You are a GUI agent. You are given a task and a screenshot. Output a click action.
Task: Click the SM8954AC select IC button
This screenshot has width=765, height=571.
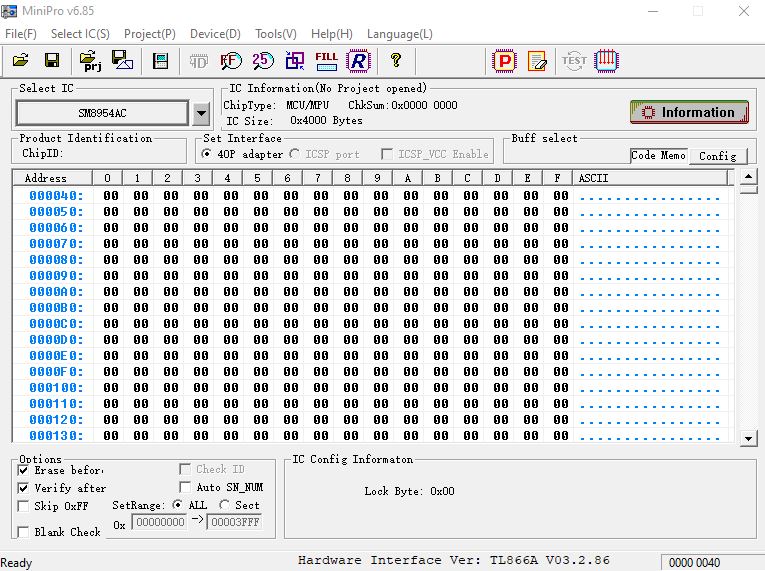(x=102, y=113)
